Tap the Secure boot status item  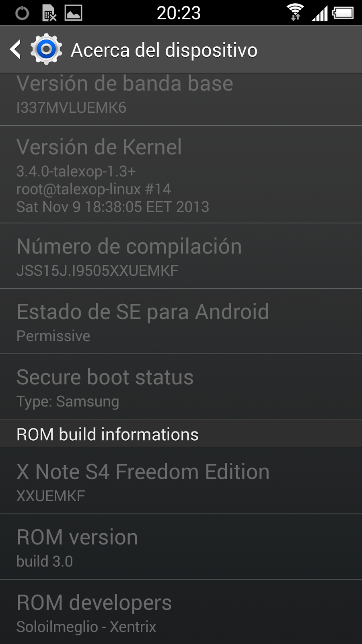[x=181, y=387]
